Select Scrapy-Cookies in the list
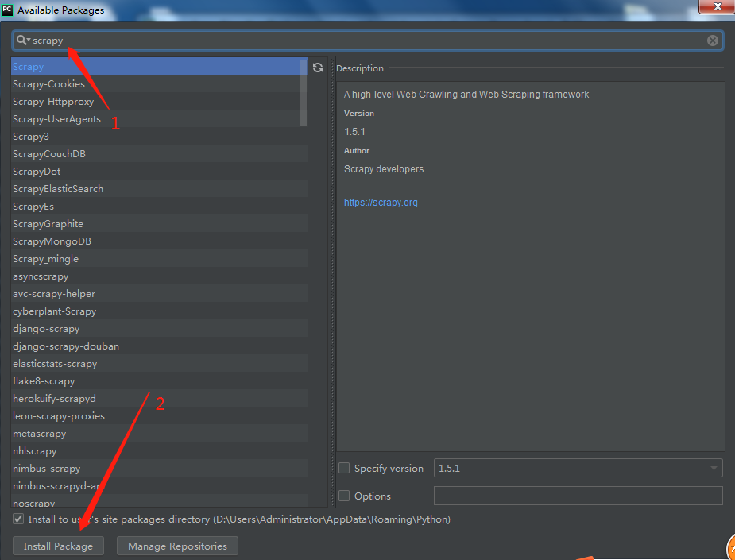Viewport: 735px width, 560px height. [159, 84]
